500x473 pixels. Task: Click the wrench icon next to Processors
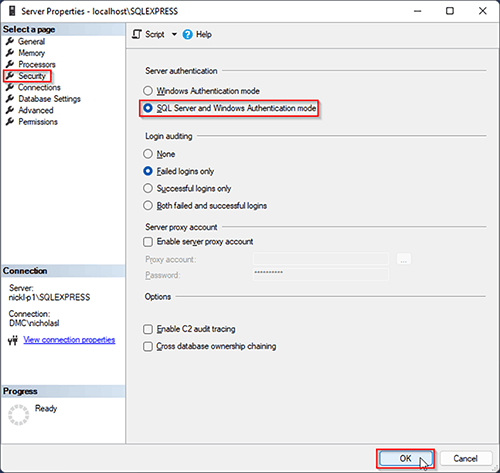click(10, 64)
